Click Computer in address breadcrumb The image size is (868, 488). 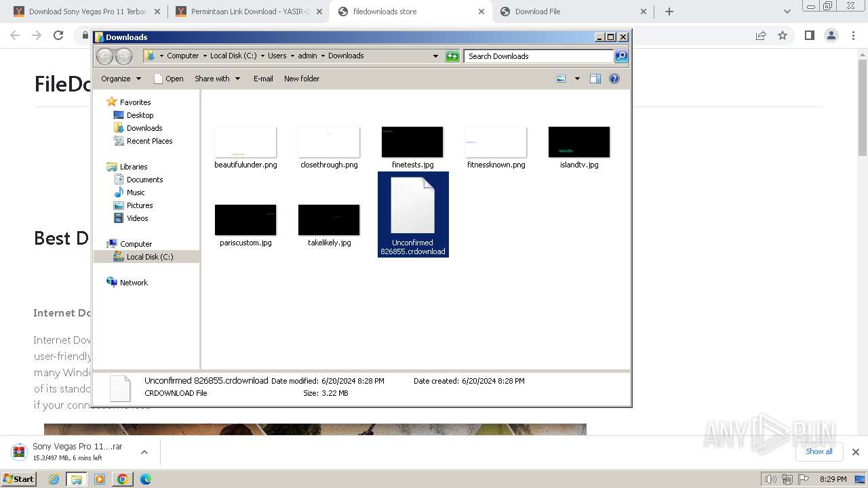pyautogui.click(x=183, y=56)
